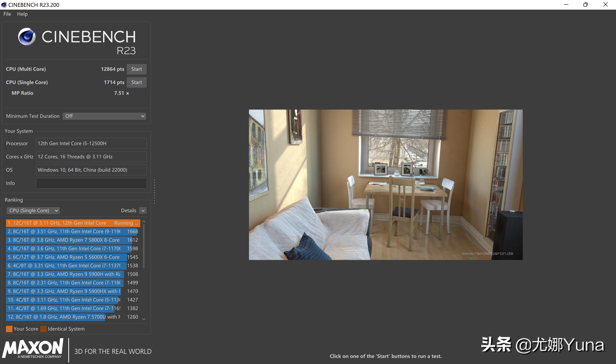Open the Minimum Test Duration dropdown
The height and width of the screenshot is (364, 616).
104,116
